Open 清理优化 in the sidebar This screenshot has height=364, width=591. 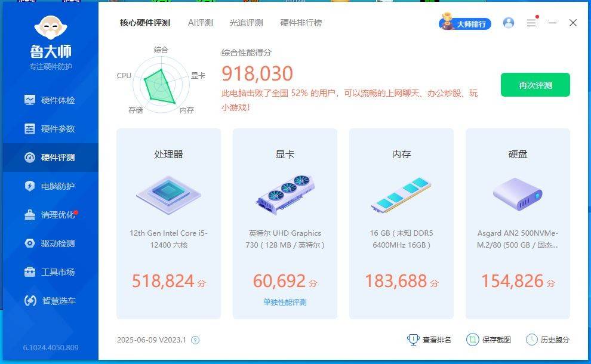50,215
